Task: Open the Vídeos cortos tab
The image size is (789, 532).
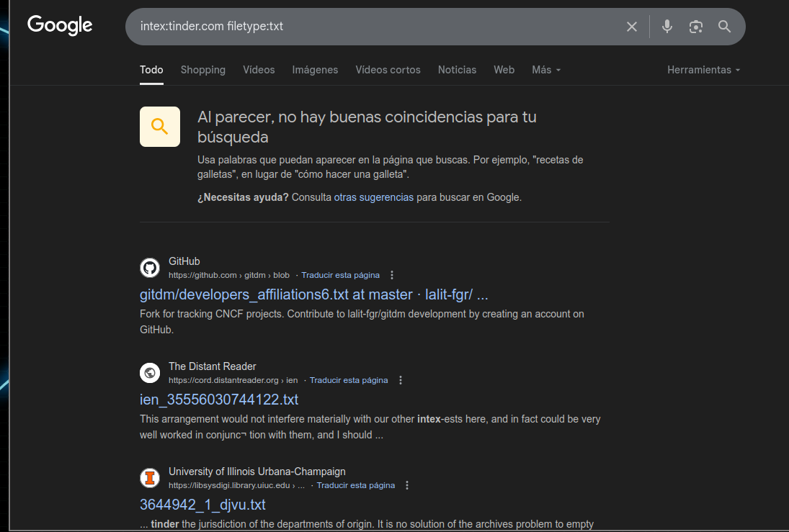Action: (388, 70)
